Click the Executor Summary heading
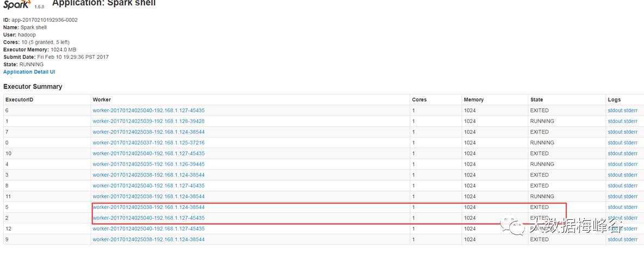The image size is (644, 254). click(x=33, y=86)
